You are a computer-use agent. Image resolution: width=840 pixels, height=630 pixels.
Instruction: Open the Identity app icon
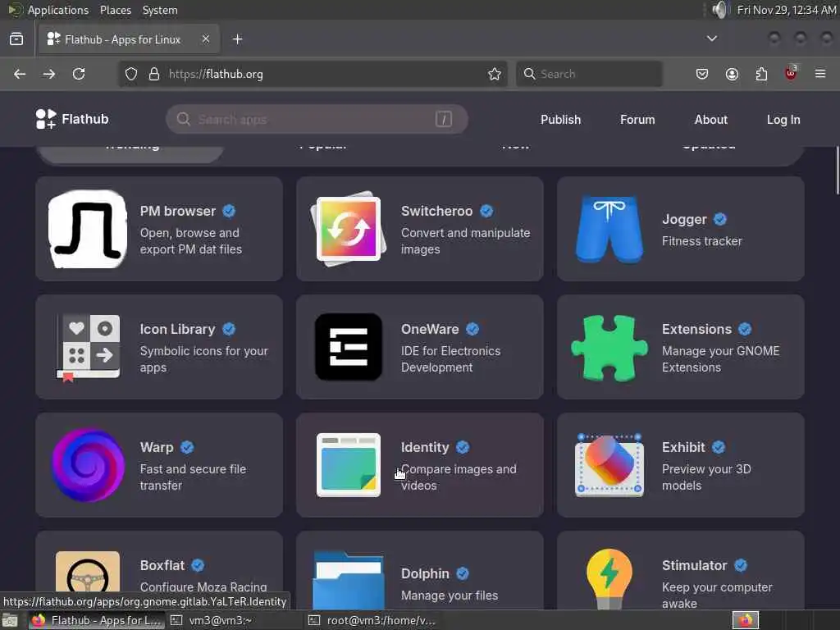coord(348,465)
